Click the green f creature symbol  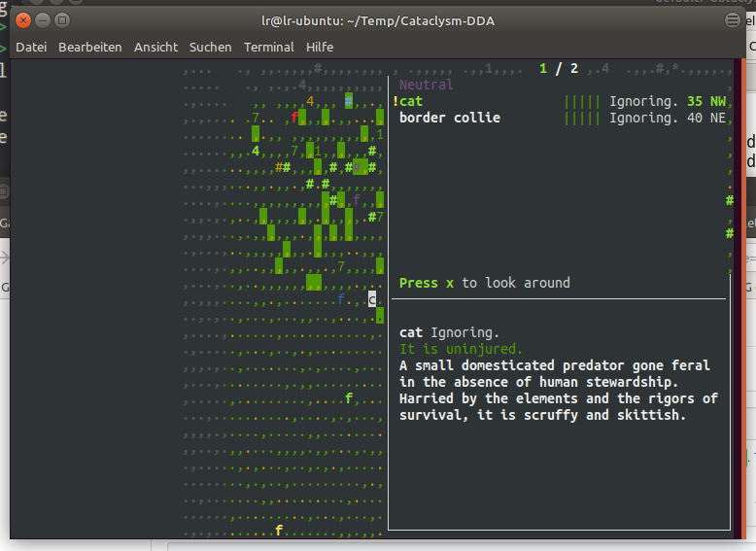pyautogui.click(x=349, y=398)
